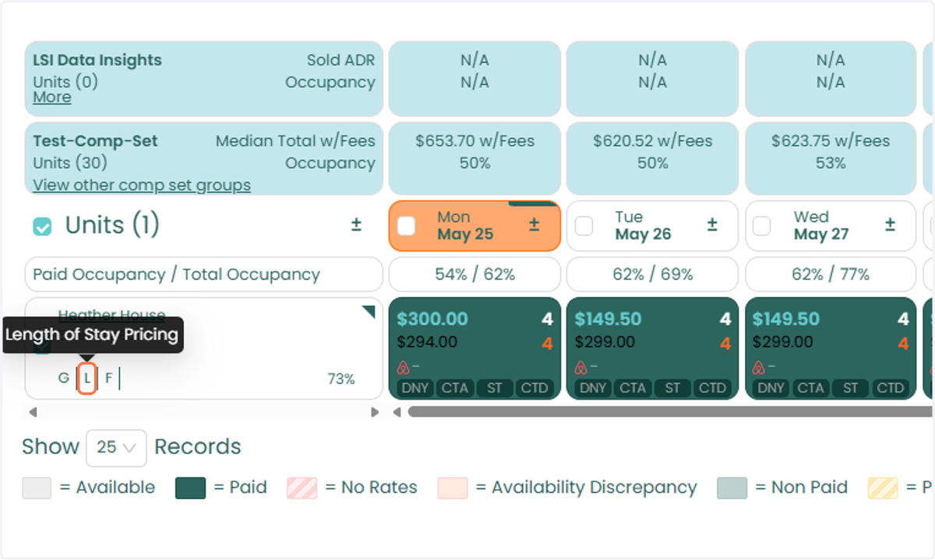Click CTA tag in Wed May 27 cell

(x=810, y=388)
